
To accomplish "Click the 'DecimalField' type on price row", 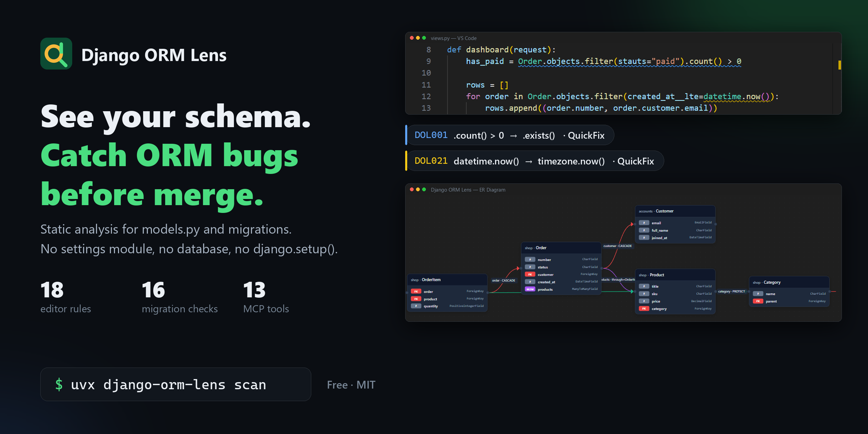I will coord(702,301).
